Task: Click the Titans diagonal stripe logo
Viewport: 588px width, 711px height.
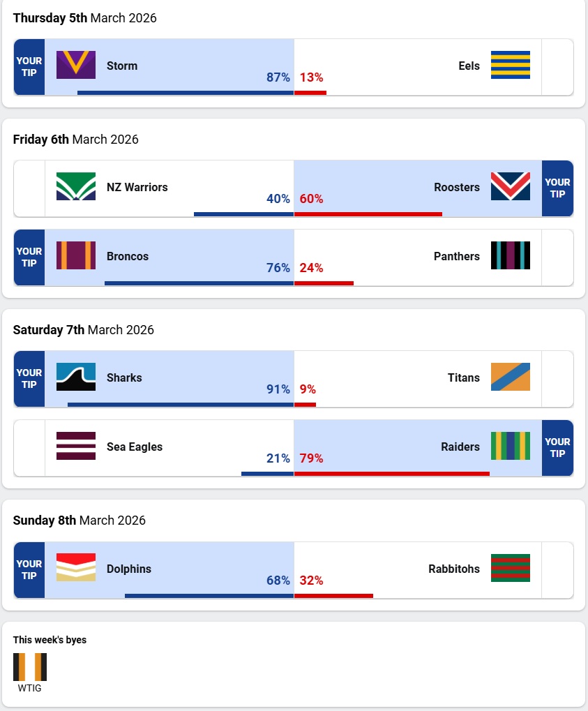Action: [510, 377]
